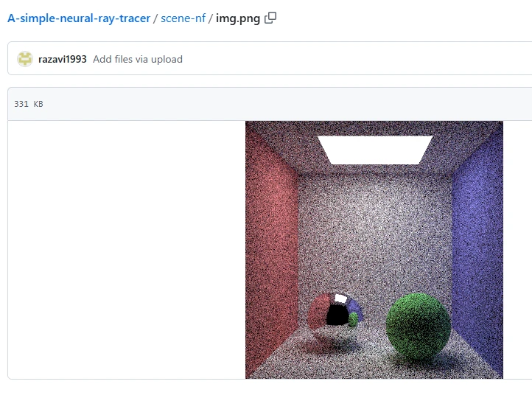Screen dimensions: 532x398
Task: Click the latest commit info box
Action: 270,58
